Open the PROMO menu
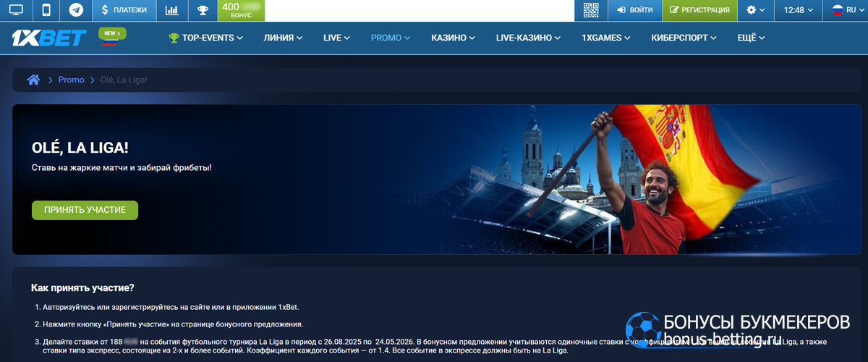The image size is (868, 362). [391, 38]
